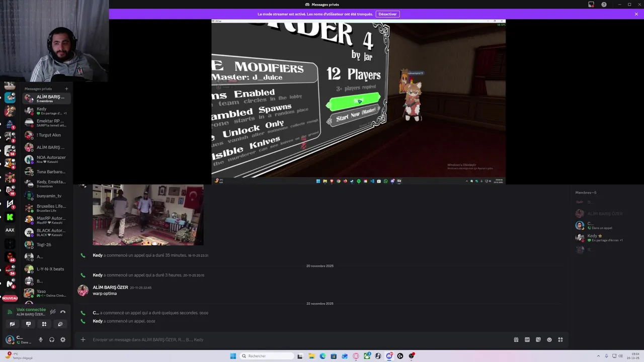This screenshot has width=644, height=362.
Task: Open Microsoft Edge from the taskbar
Action: pyautogui.click(x=323, y=356)
